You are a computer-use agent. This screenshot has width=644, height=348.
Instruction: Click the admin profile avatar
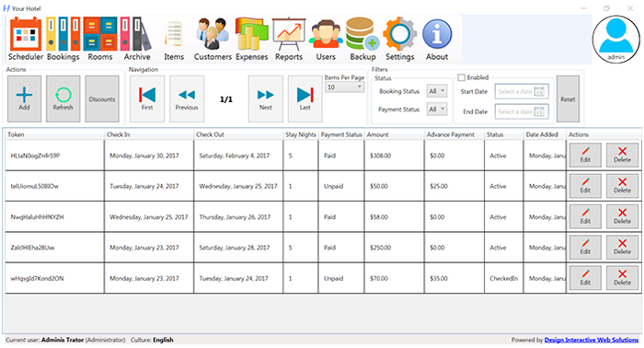[x=616, y=40]
